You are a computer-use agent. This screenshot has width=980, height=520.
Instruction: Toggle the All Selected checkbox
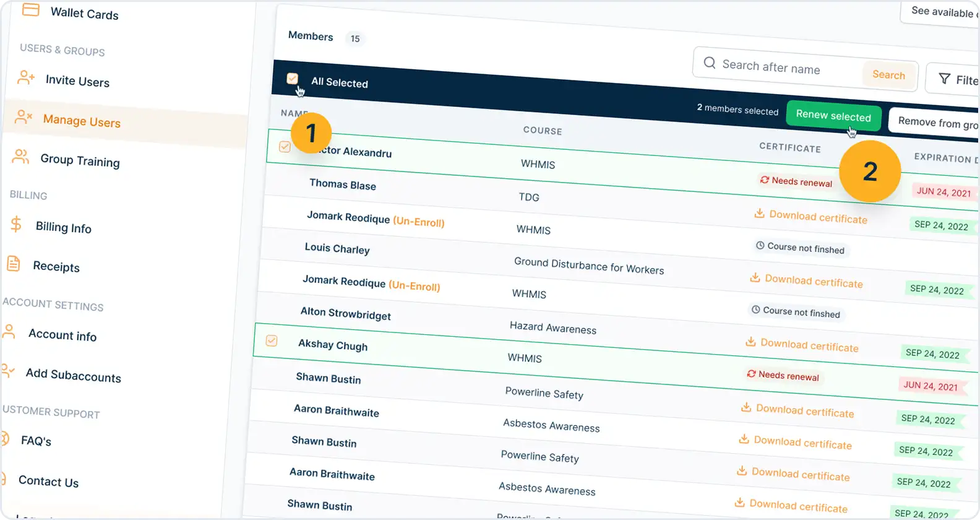coord(293,79)
